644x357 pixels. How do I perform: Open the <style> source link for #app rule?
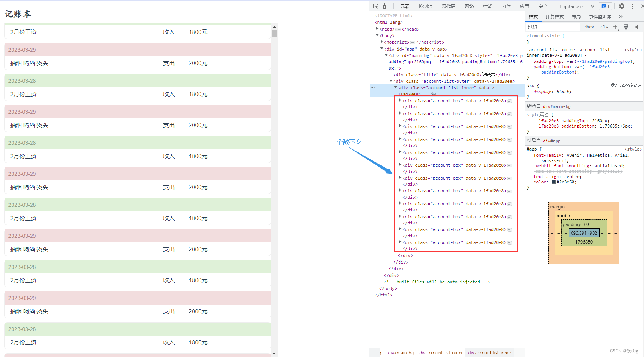[x=633, y=149]
